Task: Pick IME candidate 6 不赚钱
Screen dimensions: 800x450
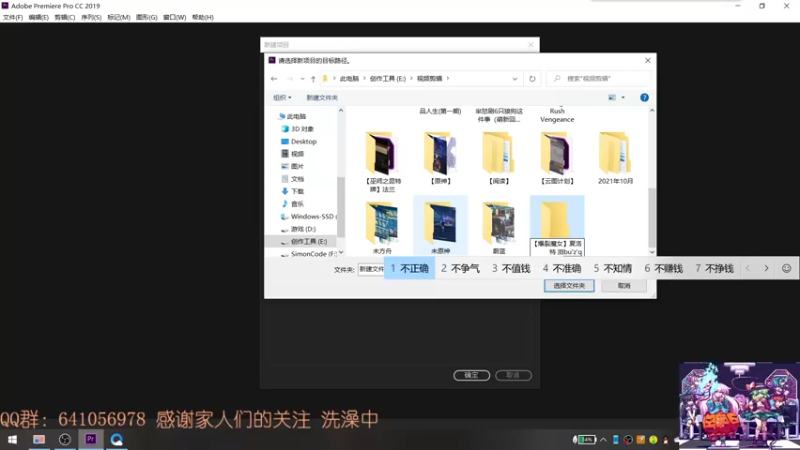Action: click(663, 268)
